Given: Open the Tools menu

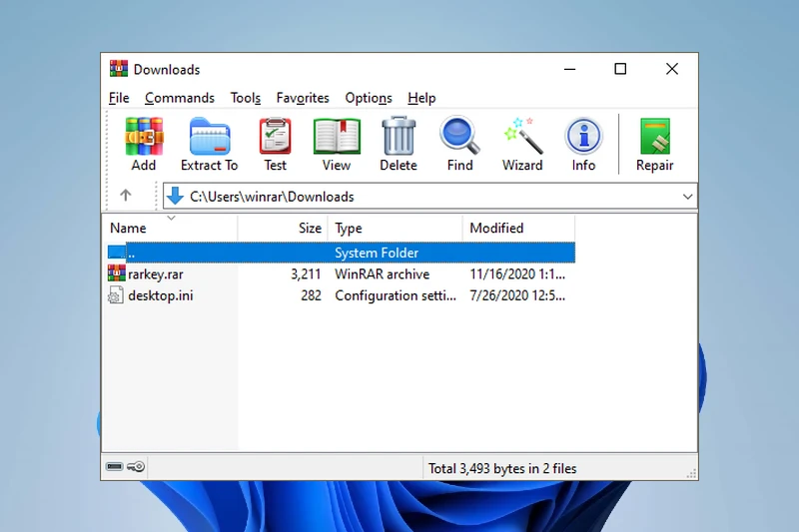Looking at the screenshot, I should point(245,98).
